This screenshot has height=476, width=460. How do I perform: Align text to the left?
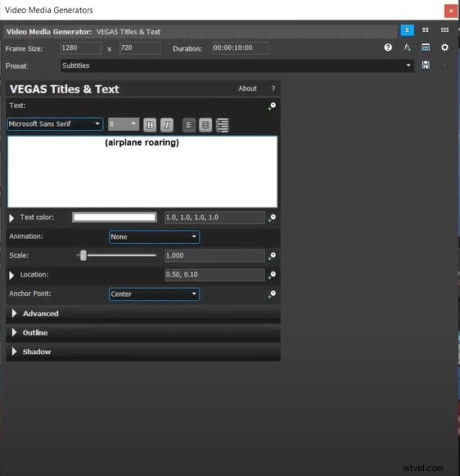tap(189, 125)
